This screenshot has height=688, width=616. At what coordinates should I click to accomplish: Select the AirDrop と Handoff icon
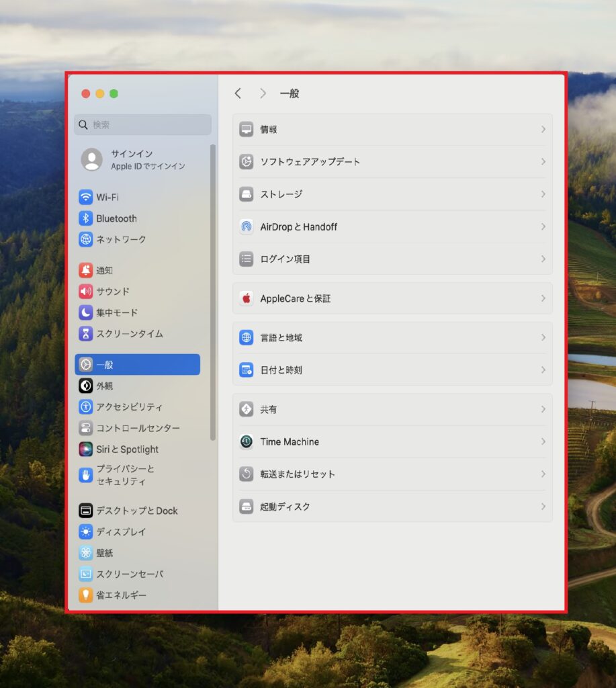pyautogui.click(x=246, y=226)
